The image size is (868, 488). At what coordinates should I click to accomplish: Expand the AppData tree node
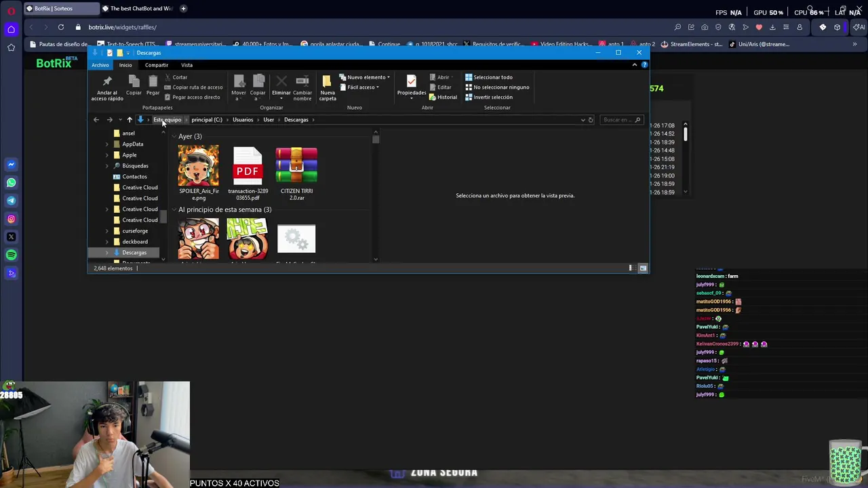point(107,144)
